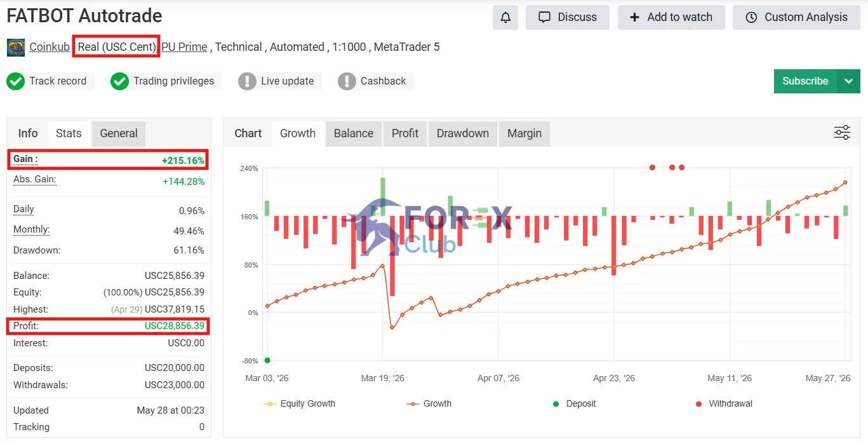Screen dimensions: 868x446
Task: Toggle Withdrawal markers in chart legend
Action: 724,403
